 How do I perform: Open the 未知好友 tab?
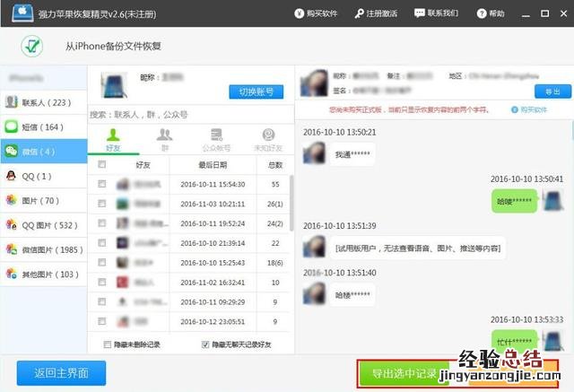[x=267, y=139]
